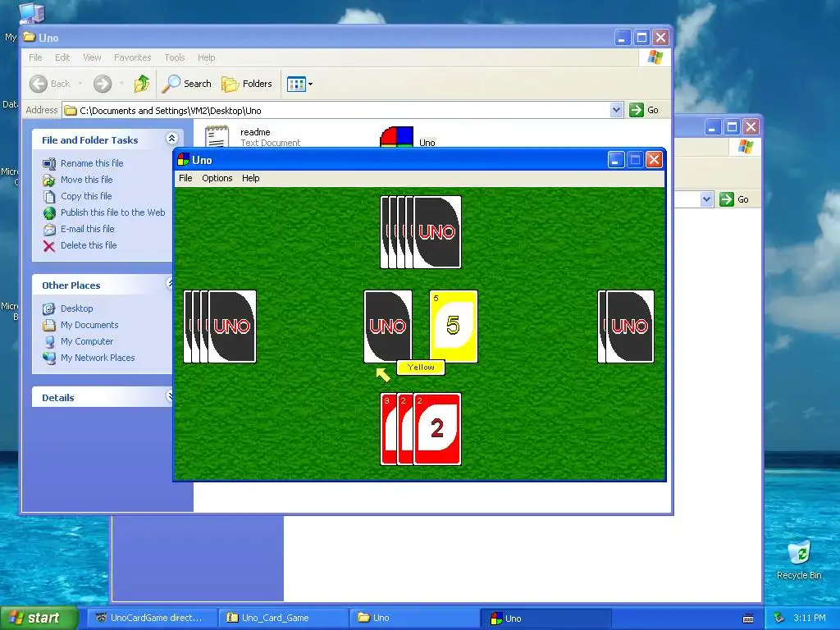Collapse File and Folder Tasks panel
This screenshot has height=630, width=840.
pyautogui.click(x=171, y=139)
